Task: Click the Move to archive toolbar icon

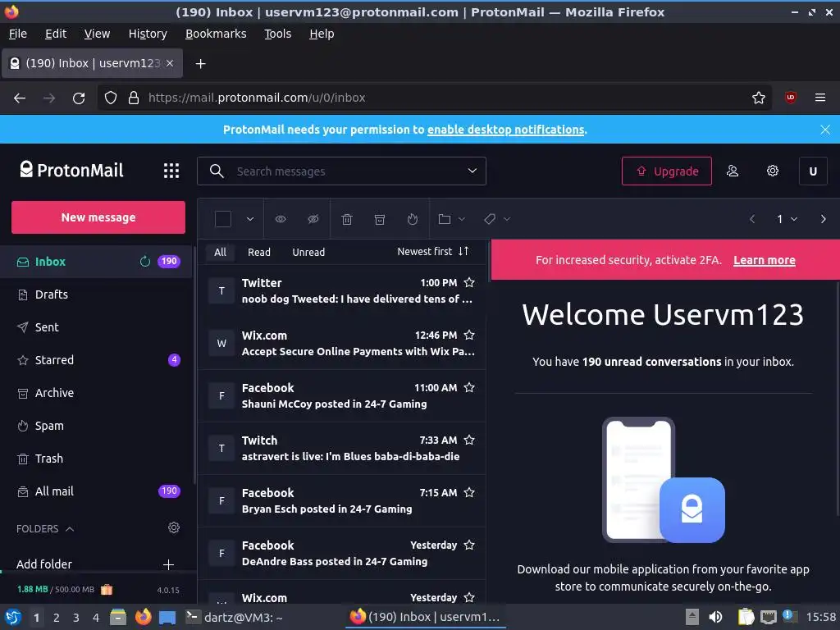Action: pos(379,219)
